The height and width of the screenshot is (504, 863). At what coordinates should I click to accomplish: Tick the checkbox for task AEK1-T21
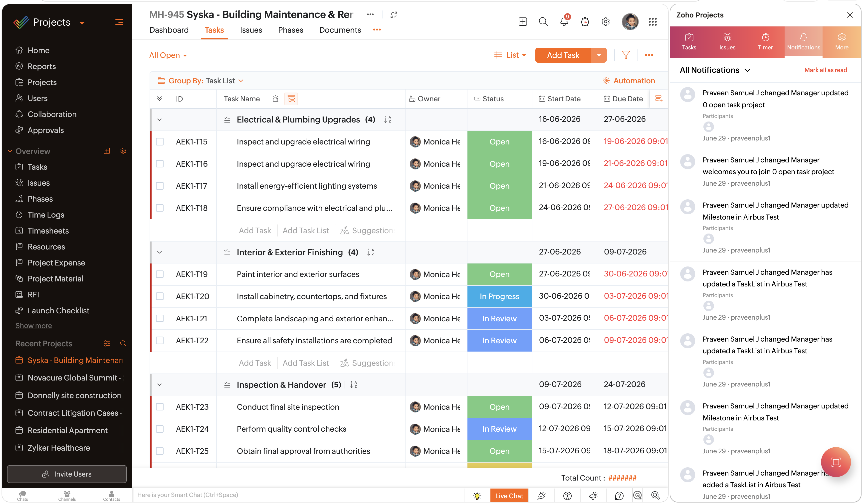(160, 319)
